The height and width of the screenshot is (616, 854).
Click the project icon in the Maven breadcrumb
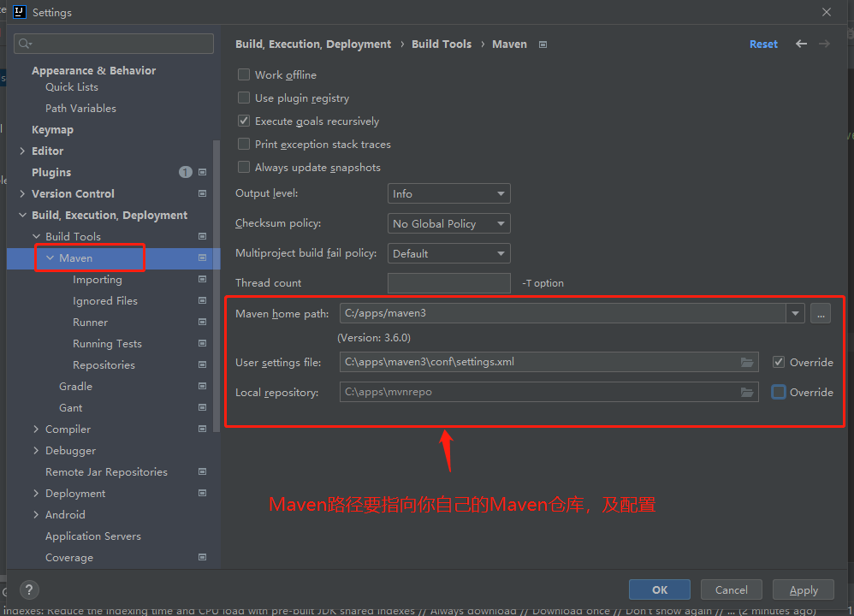click(543, 44)
